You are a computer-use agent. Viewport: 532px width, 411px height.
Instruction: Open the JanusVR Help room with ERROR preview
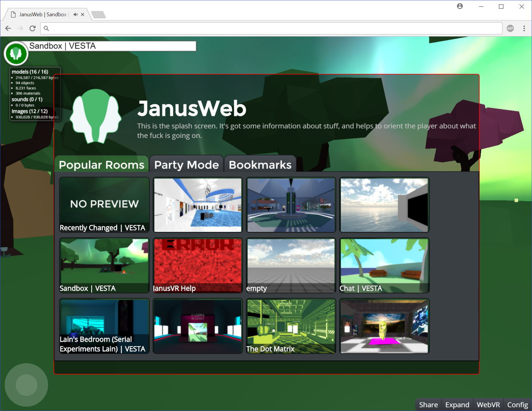pyautogui.click(x=198, y=265)
